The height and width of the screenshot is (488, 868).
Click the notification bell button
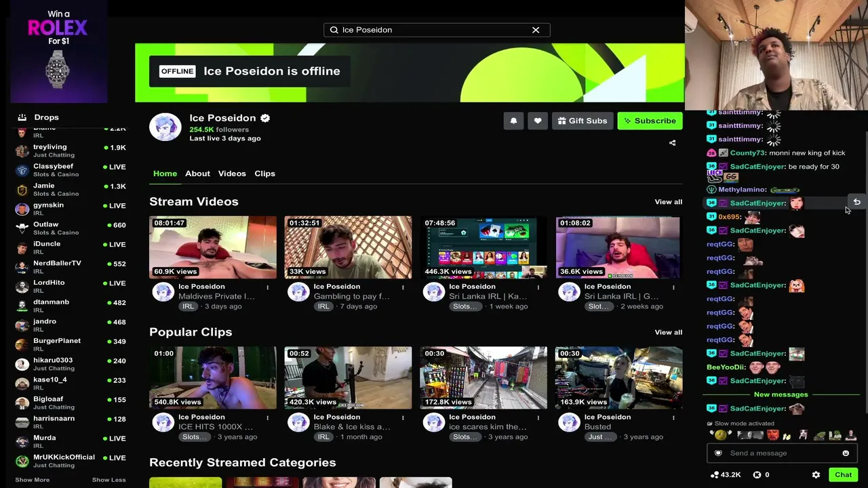click(x=513, y=121)
